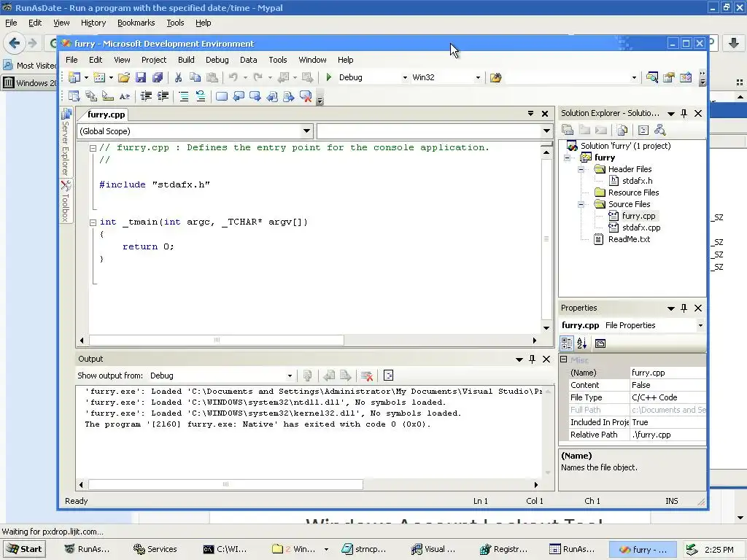Save furry.cpp with the floppy disk icon

[x=141, y=77]
